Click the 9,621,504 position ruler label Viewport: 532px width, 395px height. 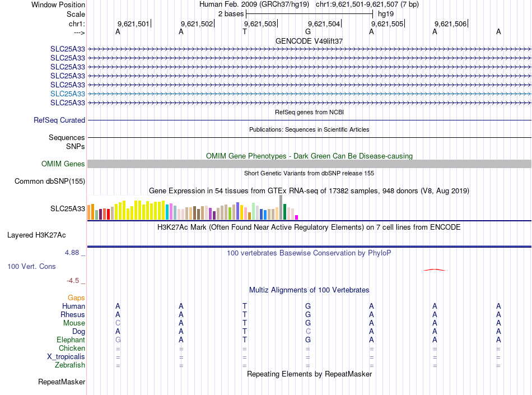click(324, 24)
